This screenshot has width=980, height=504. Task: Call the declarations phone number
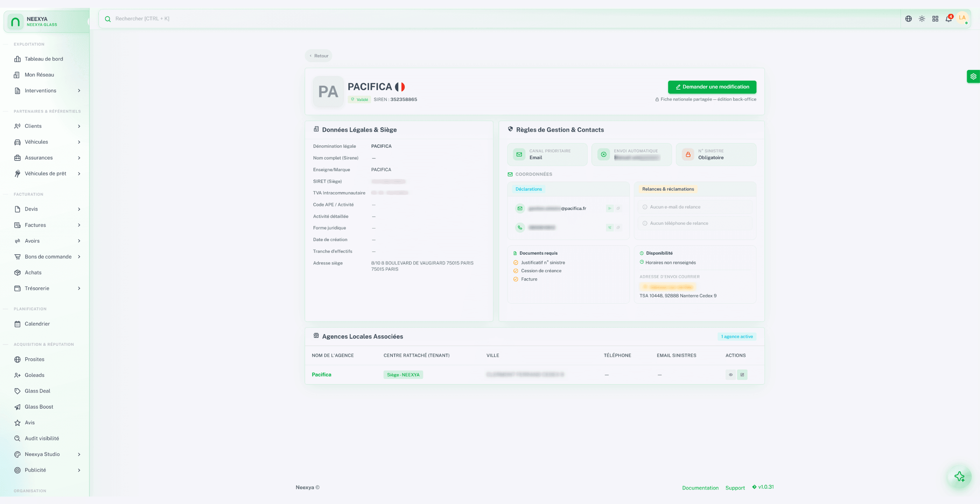click(x=609, y=227)
